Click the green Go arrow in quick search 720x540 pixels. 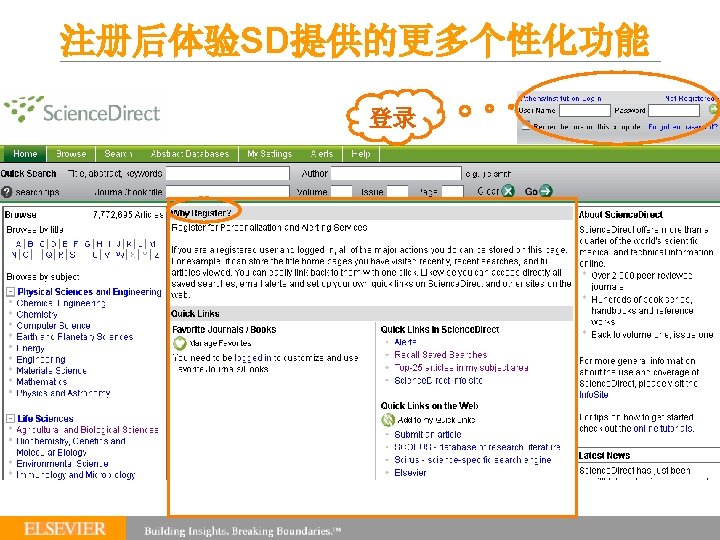(x=546, y=191)
